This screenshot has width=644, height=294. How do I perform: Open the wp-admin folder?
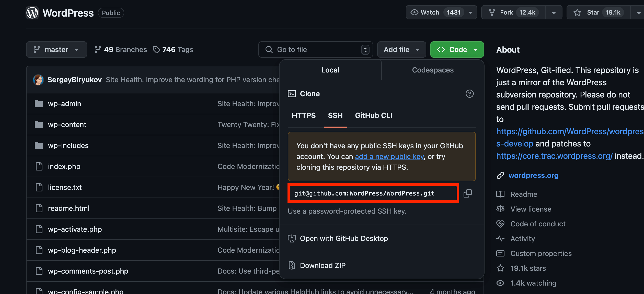(64, 104)
